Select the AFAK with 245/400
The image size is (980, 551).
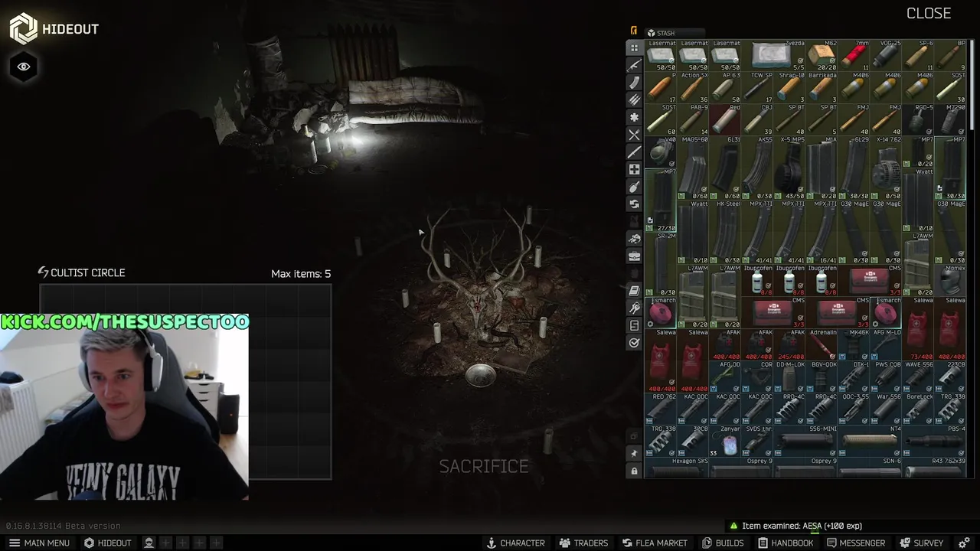790,344
